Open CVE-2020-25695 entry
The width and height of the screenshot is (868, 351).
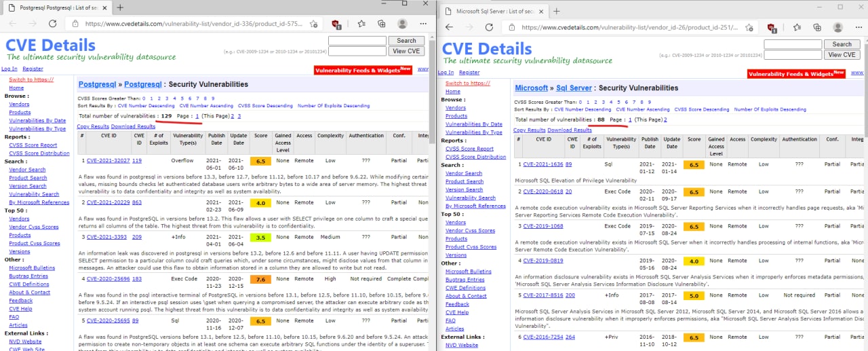[x=107, y=320]
